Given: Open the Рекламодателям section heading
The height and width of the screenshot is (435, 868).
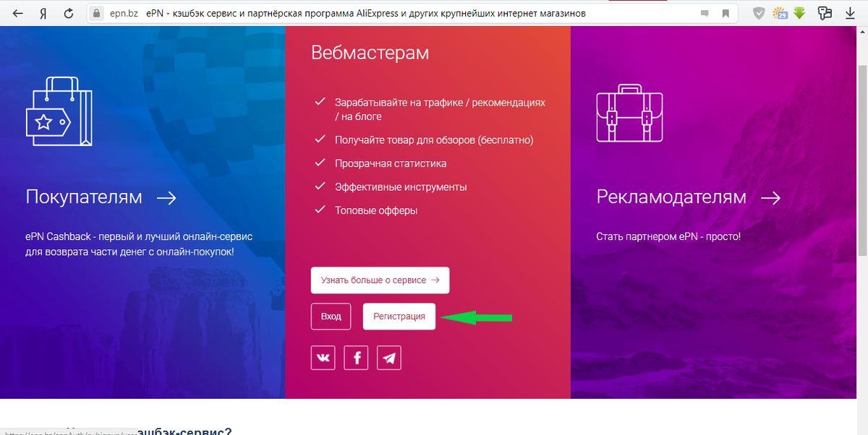Looking at the screenshot, I should pyautogui.click(x=671, y=197).
